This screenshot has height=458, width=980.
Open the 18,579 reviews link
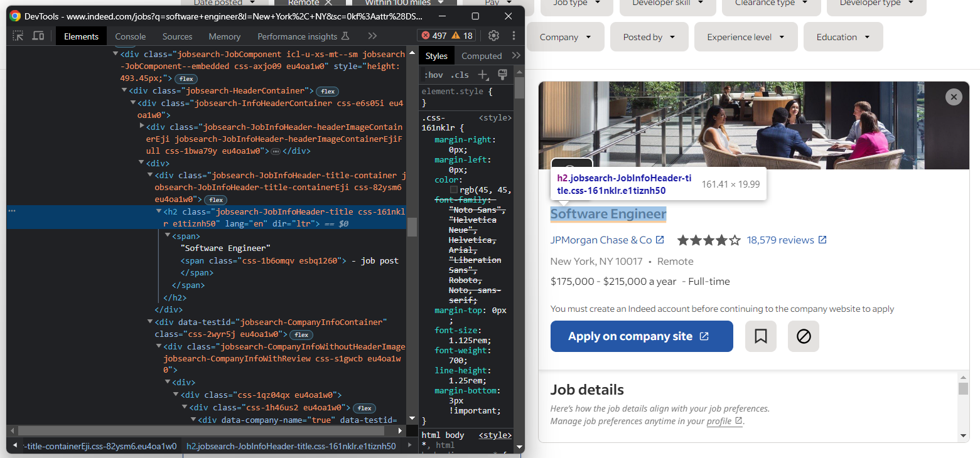point(781,240)
